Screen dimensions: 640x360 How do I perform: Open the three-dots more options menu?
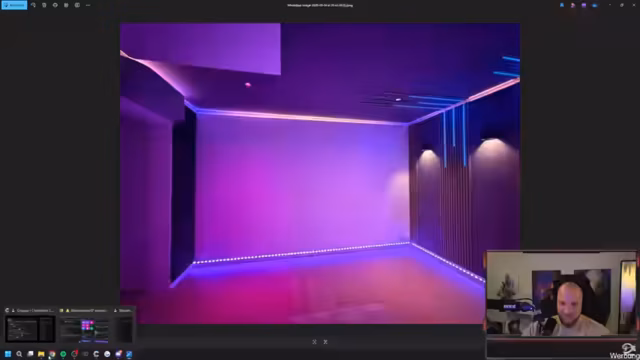(88, 5)
